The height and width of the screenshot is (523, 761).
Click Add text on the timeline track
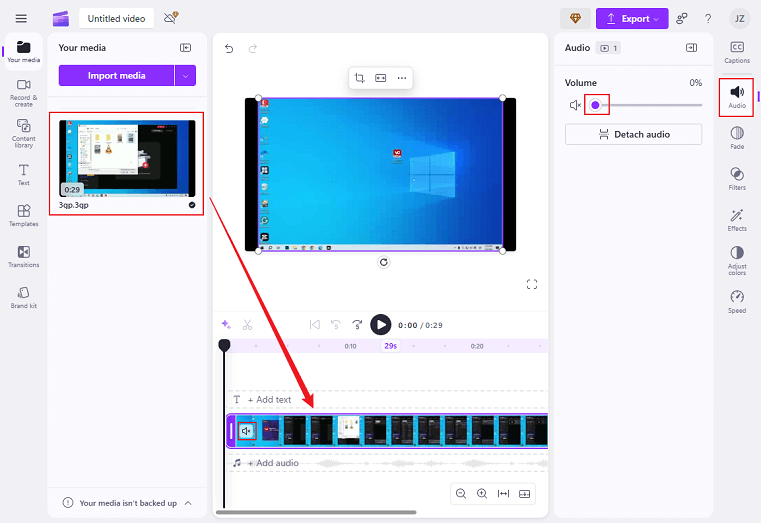269,399
